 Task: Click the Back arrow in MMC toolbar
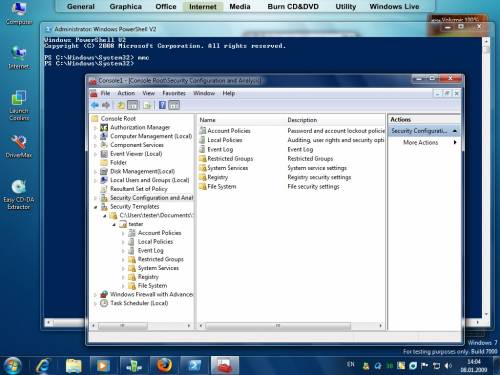pos(95,105)
